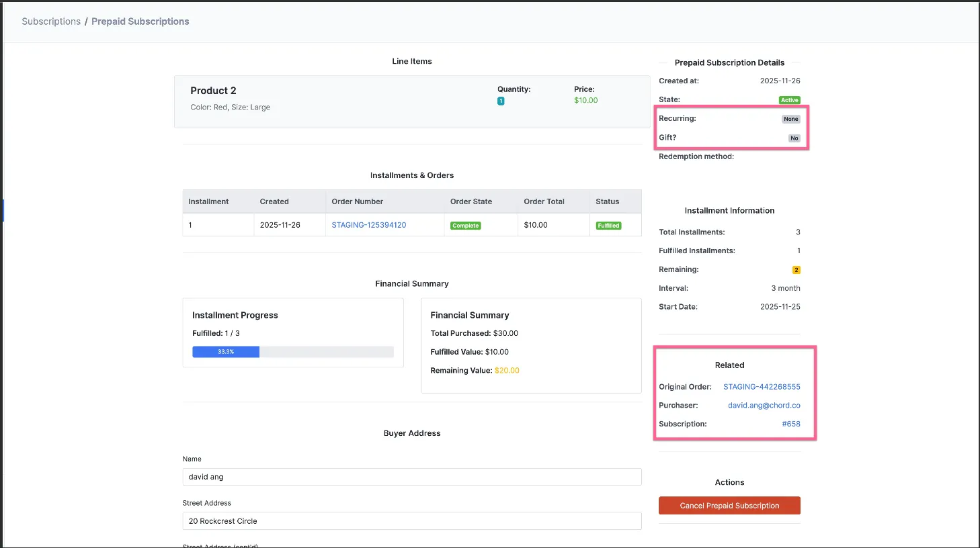Click the Total Purchased $30.00 line
This screenshot has width=980, height=548.
pos(475,333)
